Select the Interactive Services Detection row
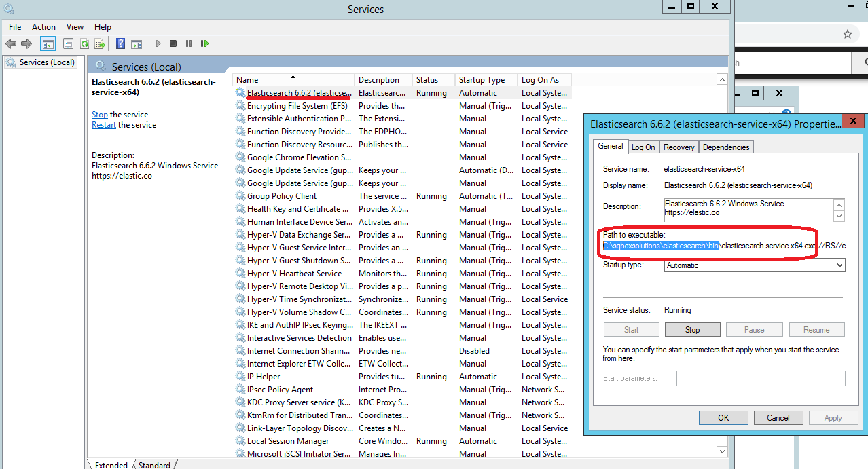This screenshot has width=868, height=469. [403, 337]
